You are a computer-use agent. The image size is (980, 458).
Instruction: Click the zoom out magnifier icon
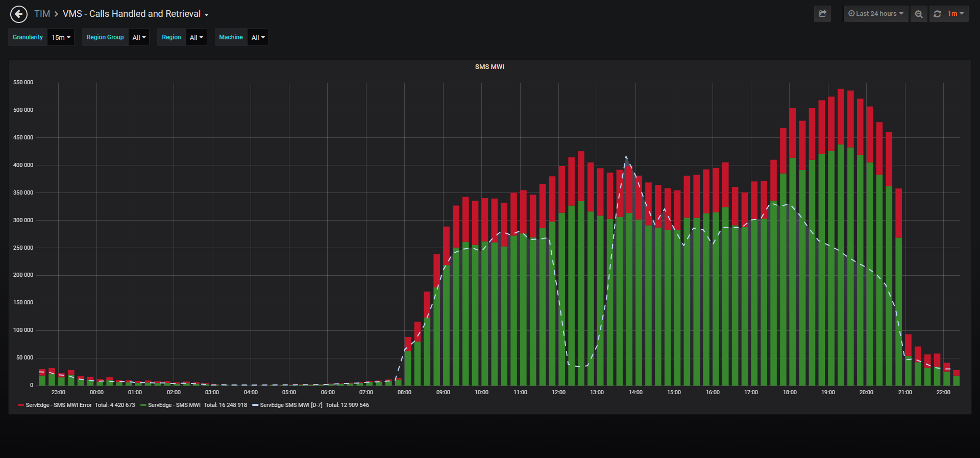919,14
